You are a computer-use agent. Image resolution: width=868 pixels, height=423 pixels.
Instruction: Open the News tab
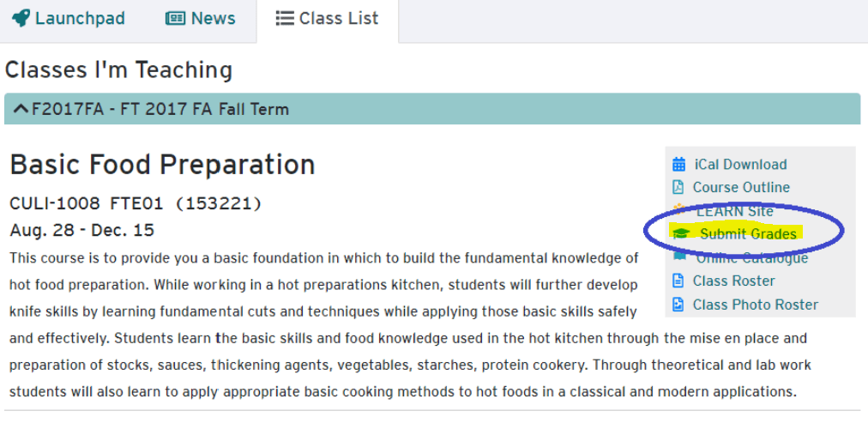(x=213, y=18)
